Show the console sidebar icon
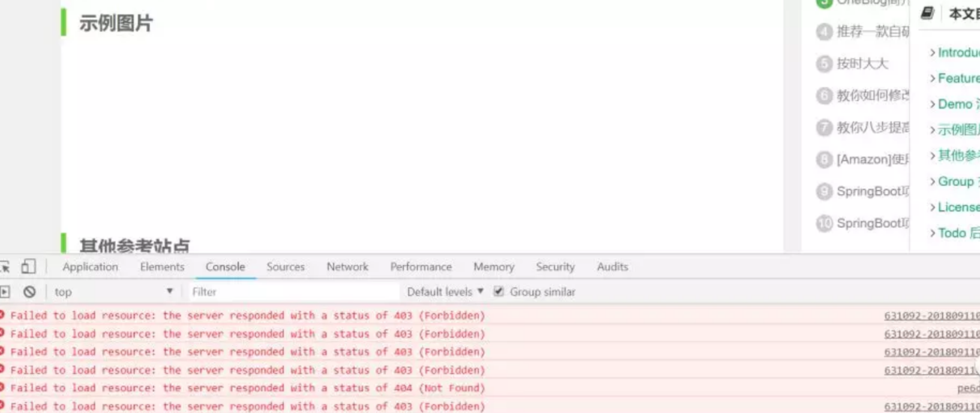The image size is (980, 413). click(x=5, y=292)
